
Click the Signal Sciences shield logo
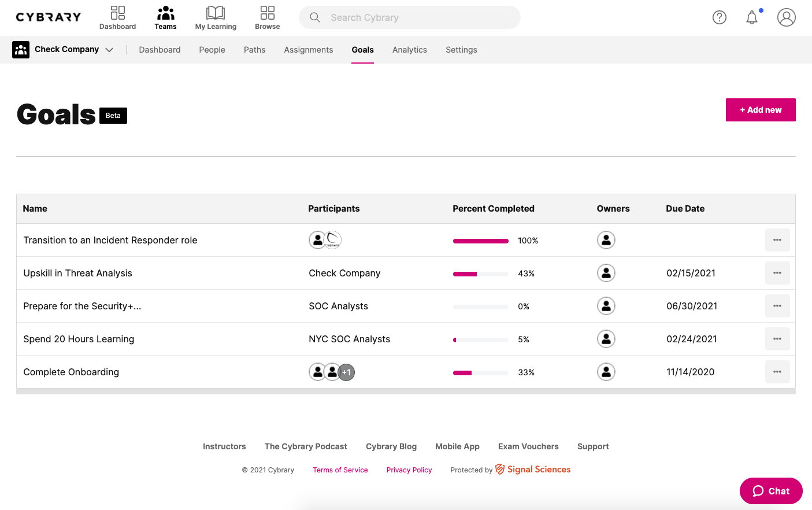pyautogui.click(x=500, y=470)
